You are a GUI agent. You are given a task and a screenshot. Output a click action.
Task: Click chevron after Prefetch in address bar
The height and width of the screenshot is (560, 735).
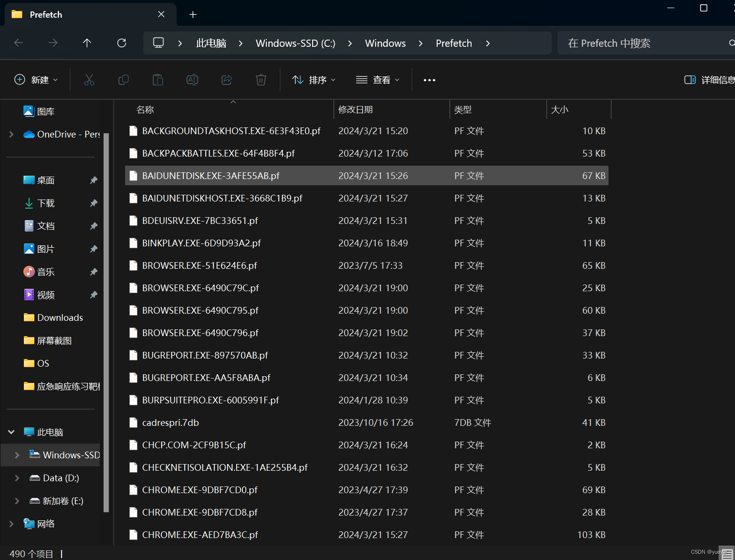(488, 43)
